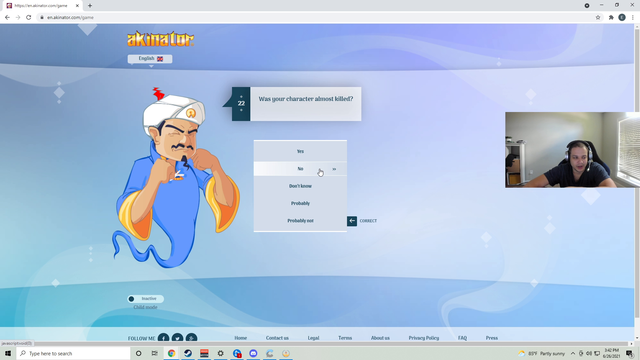Open the Contact us link
Image resolution: width=640 pixels, height=360 pixels.
[277, 338]
